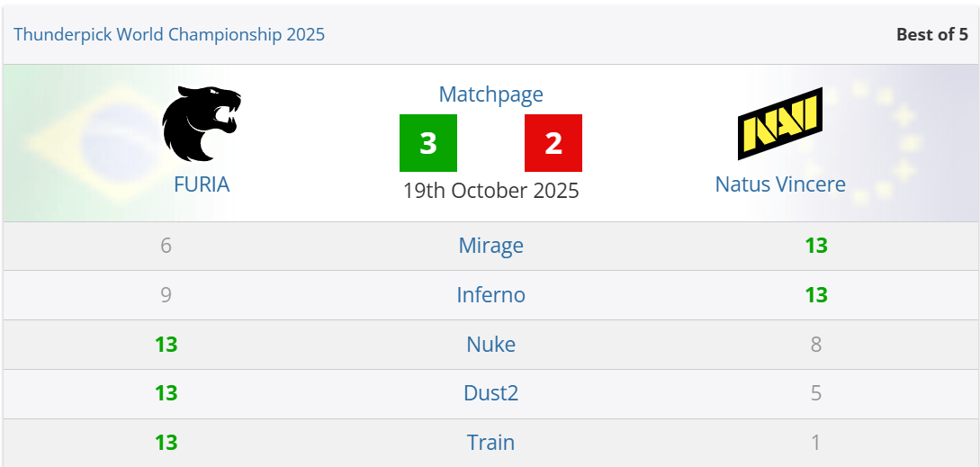Viewport: 980px width, 467px height.
Task: Click the Natus Vincere team name link
Action: (780, 184)
